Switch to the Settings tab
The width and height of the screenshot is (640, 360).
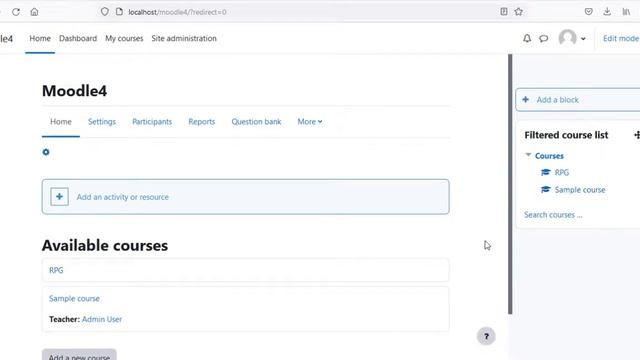pos(102,122)
